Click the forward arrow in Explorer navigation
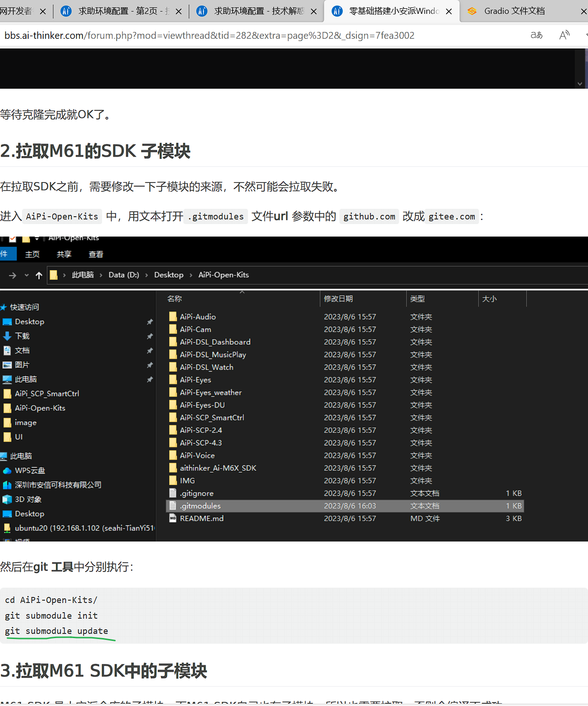Screen dimensions: 588x706 click(x=12, y=275)
